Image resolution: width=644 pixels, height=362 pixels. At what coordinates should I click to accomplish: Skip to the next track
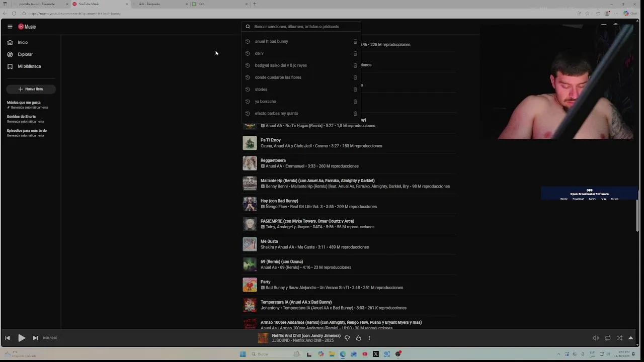tap(35, 338)
